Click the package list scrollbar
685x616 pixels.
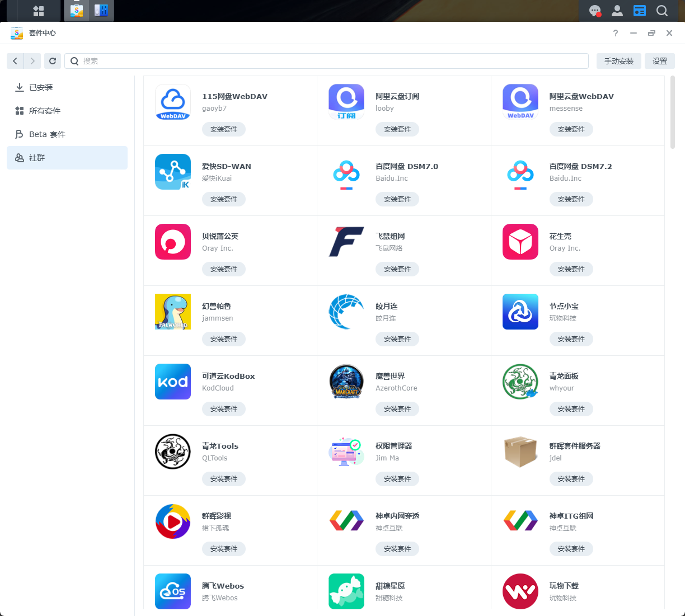[673, 112]
